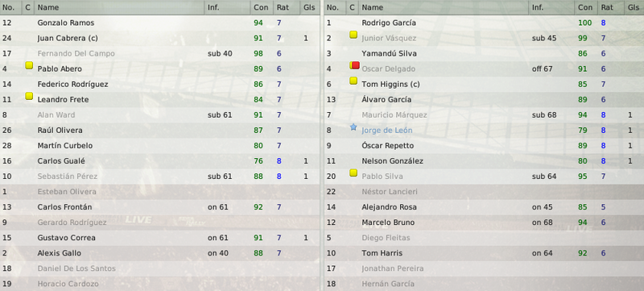Click the star icon beside Jorge de León
Screen dimensions: 644x291
353,127
